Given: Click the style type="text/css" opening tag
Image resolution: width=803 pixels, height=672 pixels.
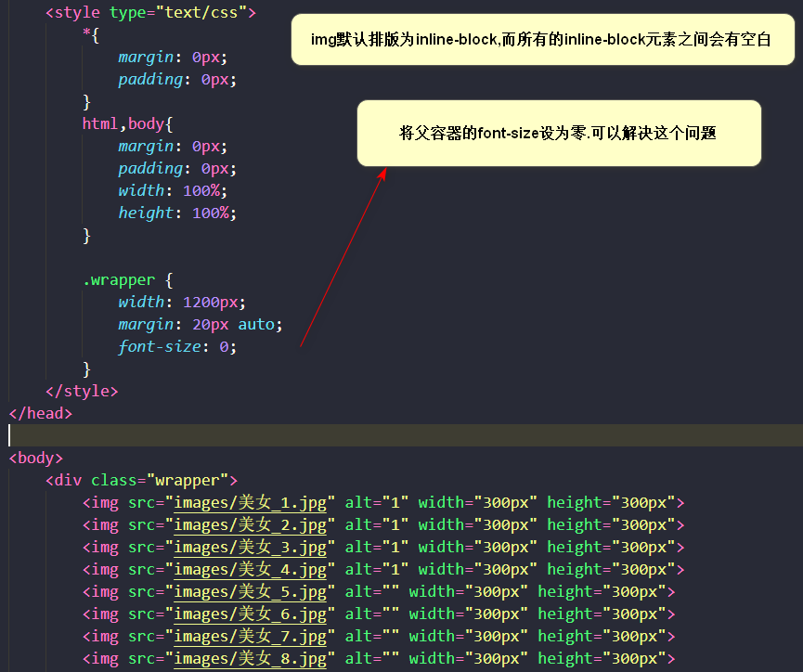Looking at the screenshot, I should pyautogui.click(x=150, y=12).
